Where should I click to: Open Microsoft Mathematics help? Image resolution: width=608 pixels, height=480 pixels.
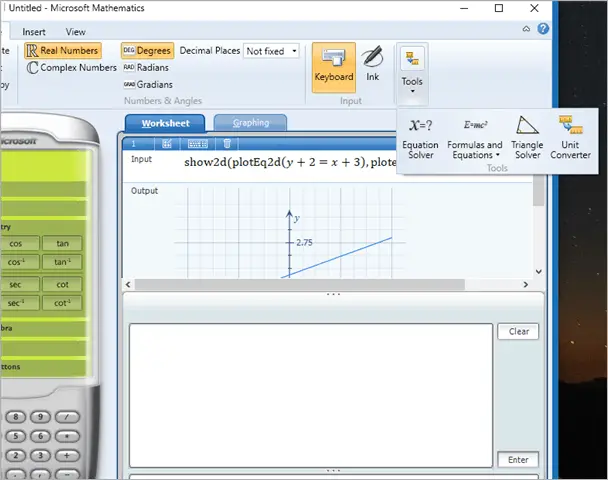(x=543, y=29)
